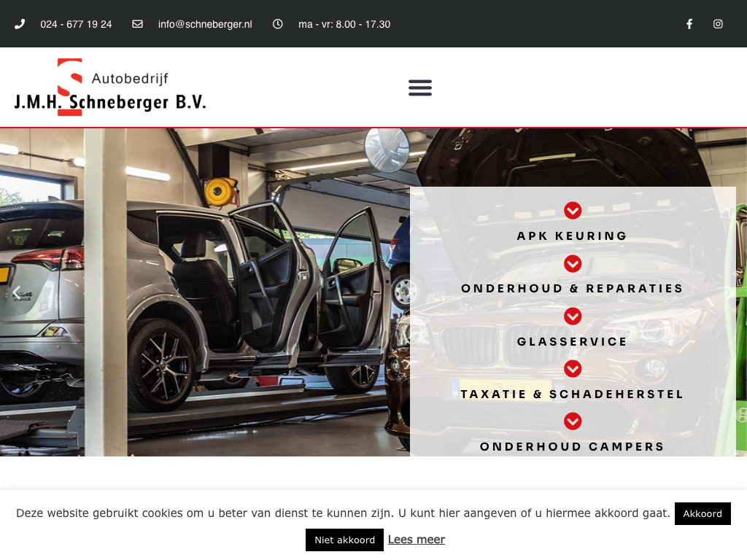Open APK Keuring service
The height and width of the screenshot is (560, 747).
click(x=572, y=236)
